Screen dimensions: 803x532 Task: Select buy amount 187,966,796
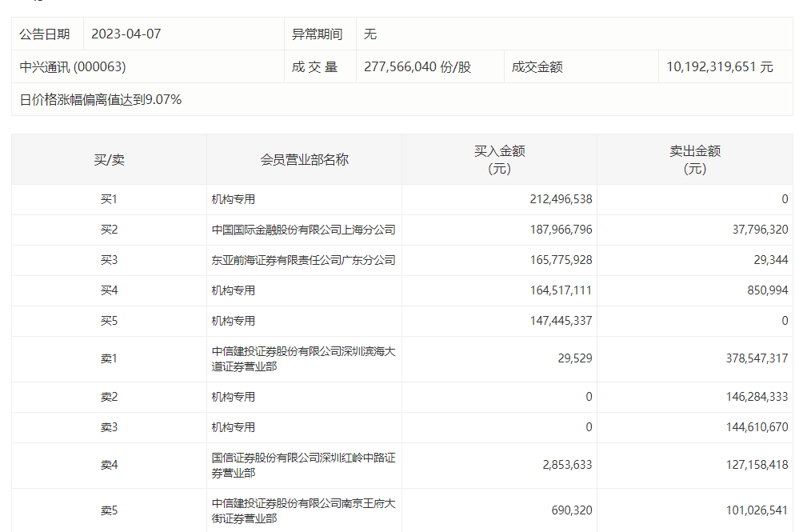[x=561, y=230]
